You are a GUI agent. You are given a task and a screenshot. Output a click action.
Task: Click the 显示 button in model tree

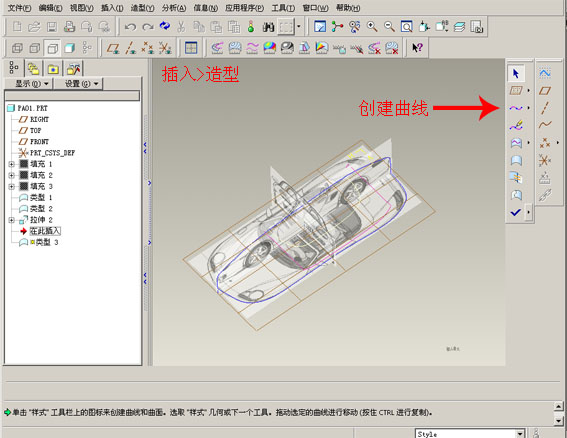(32, 84)
